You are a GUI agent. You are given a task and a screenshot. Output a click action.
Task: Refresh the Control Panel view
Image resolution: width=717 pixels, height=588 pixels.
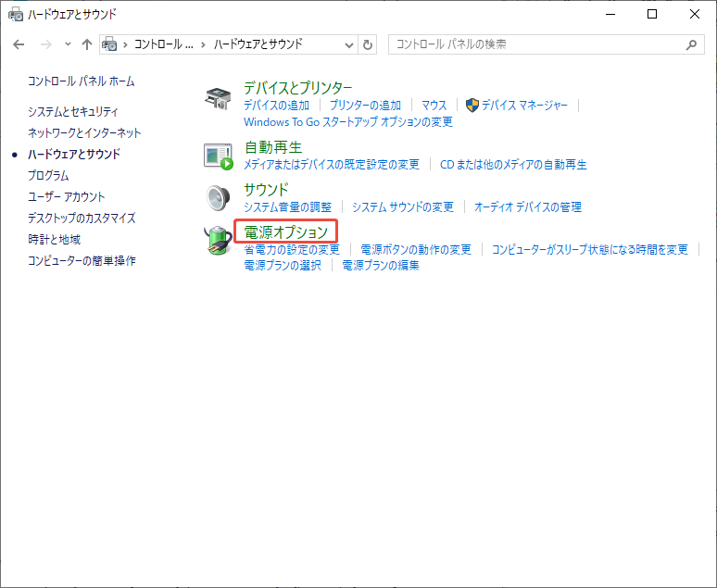(x=369, y=44)
